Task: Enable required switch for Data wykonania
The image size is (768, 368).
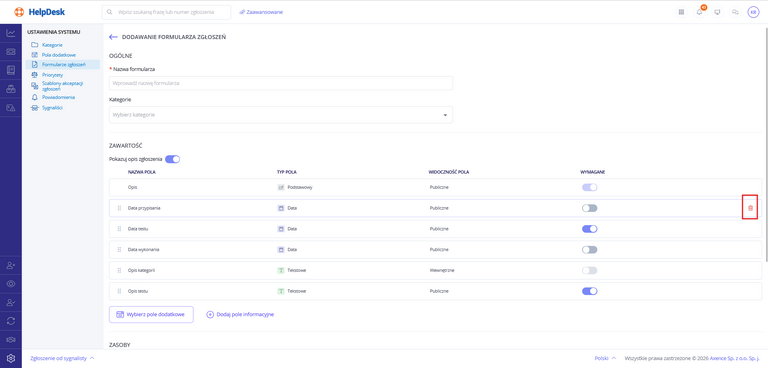Action: click(589, 249)
